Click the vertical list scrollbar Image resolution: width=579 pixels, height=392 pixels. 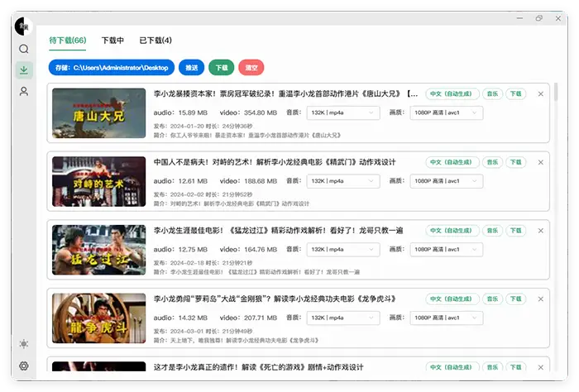pyautogui.click(x=555, y=93)
